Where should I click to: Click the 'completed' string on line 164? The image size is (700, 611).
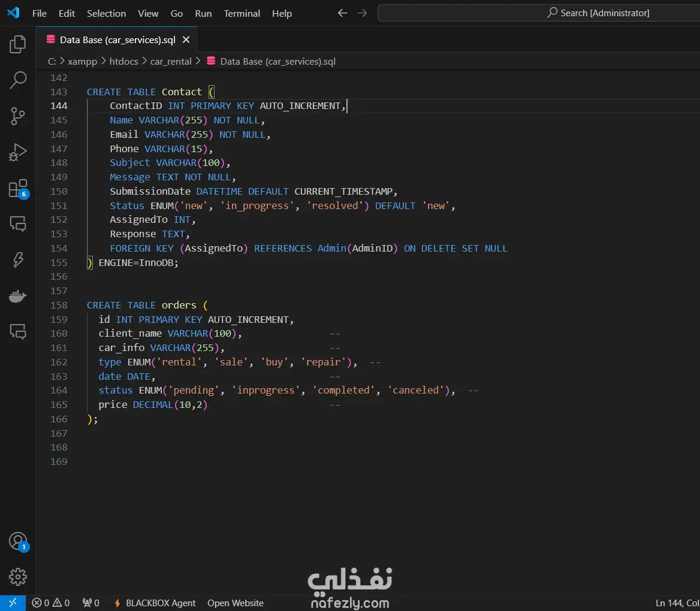(x=343, y=390)
